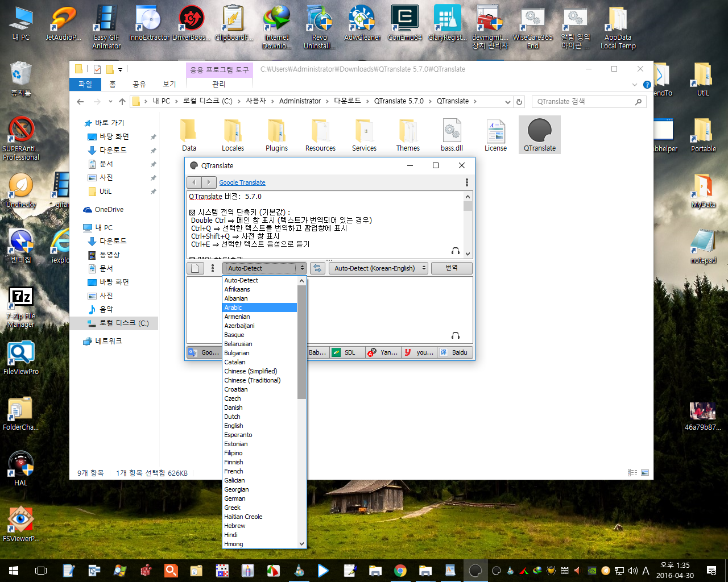This screenshot has height=582, width=728.
Task: Select the AdwCleaner desktop shortcut
Action: click(362, 23)
